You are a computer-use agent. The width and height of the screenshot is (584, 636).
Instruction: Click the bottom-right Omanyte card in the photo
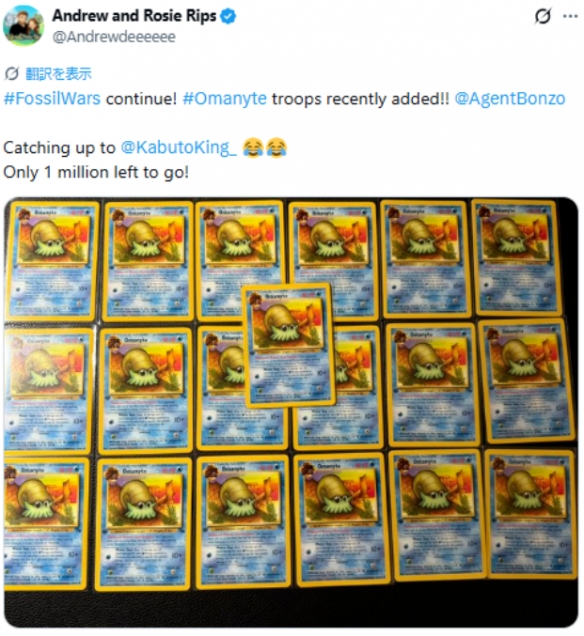click(x=532, y=514)
